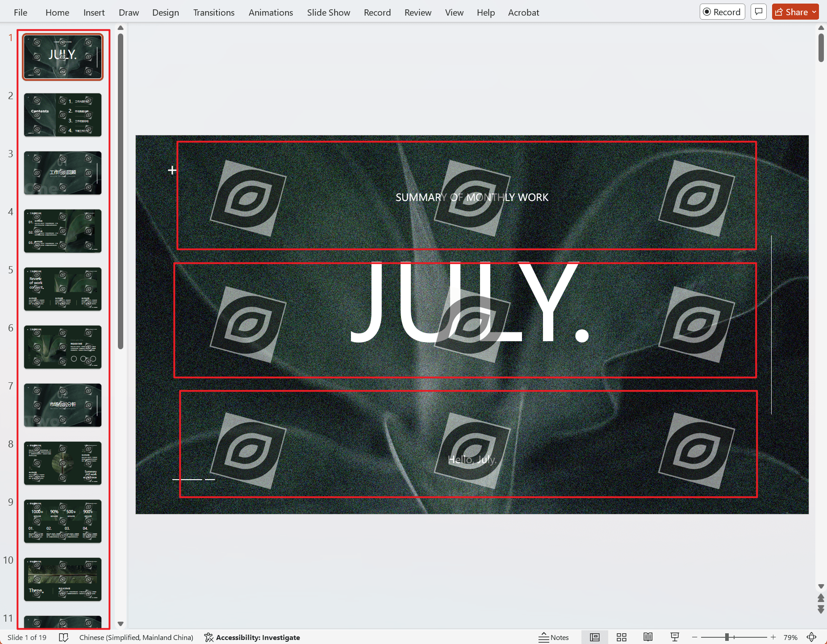Screen dimensions: 827x644
Task: Expand the Share dropdown
Action: coord(814,12)
